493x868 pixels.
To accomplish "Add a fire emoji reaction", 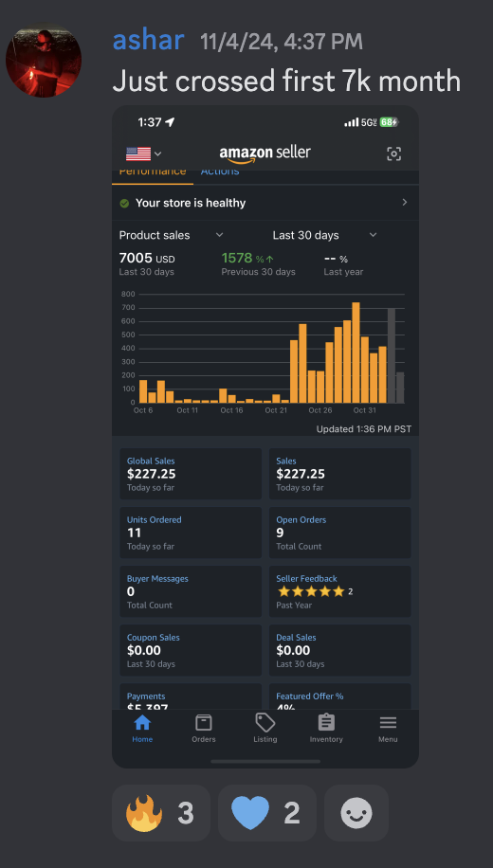I will point(161,813).
